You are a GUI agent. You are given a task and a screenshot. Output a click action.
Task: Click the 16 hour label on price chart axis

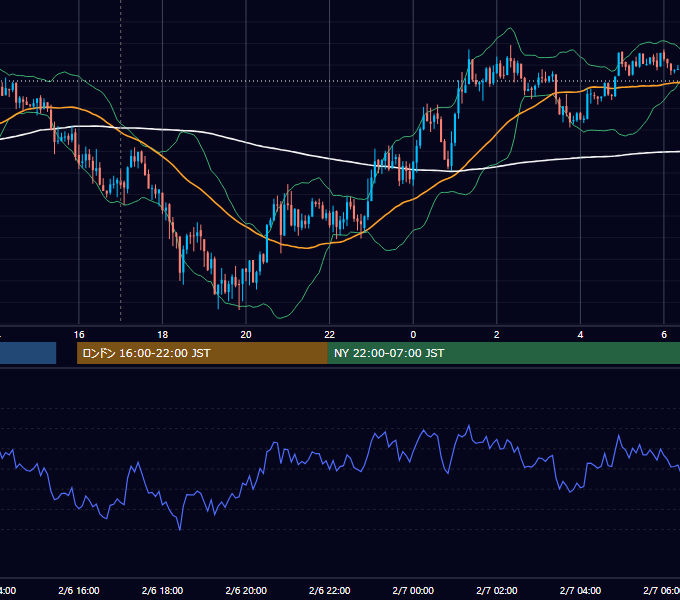[x=79, y=335]
